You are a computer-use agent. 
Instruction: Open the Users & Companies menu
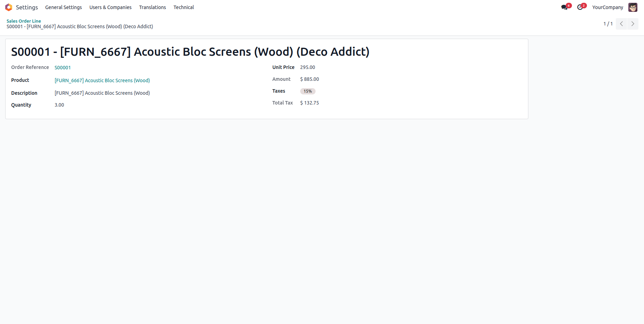110,7
